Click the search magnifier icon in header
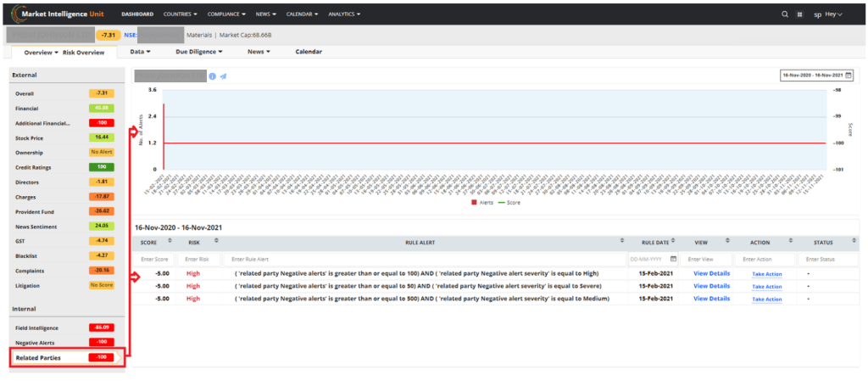The height and width of the screenshot is (381, 868). (x=784, y=14)
